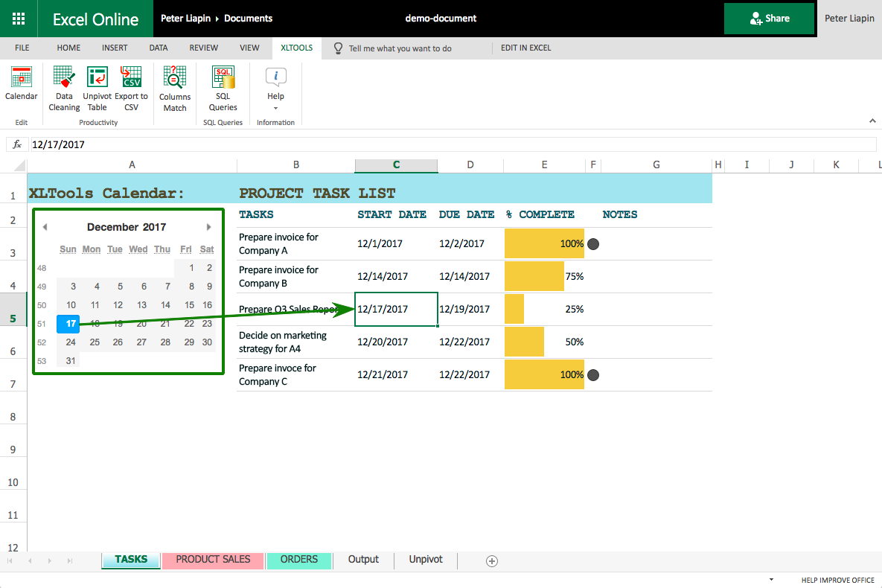Select task 'Decide on marketing strategy for A4'
Screen dimensions: 882x588
click(x=295, y=342)
